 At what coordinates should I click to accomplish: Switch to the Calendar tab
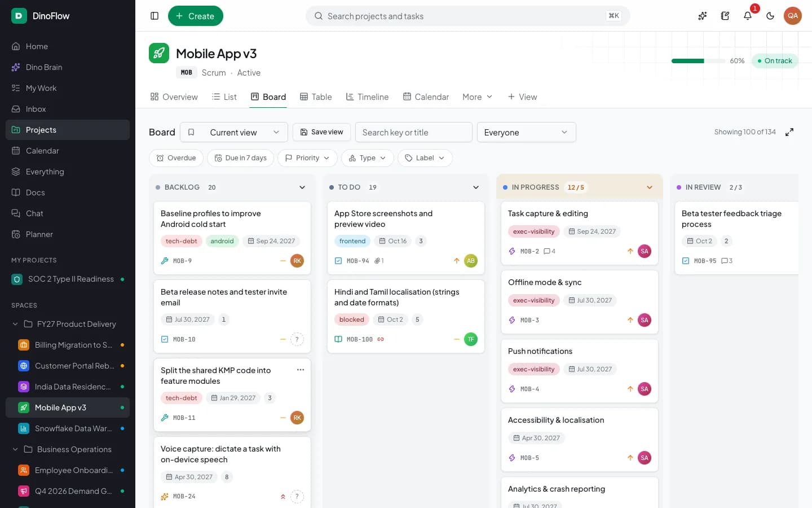[x=426, y=97]
